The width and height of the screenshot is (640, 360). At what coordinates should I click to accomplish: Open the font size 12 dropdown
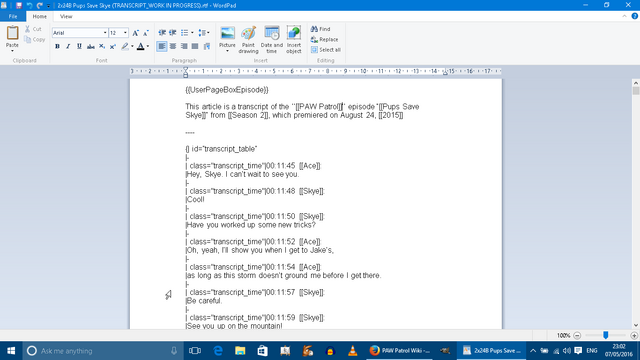[125, 33]
